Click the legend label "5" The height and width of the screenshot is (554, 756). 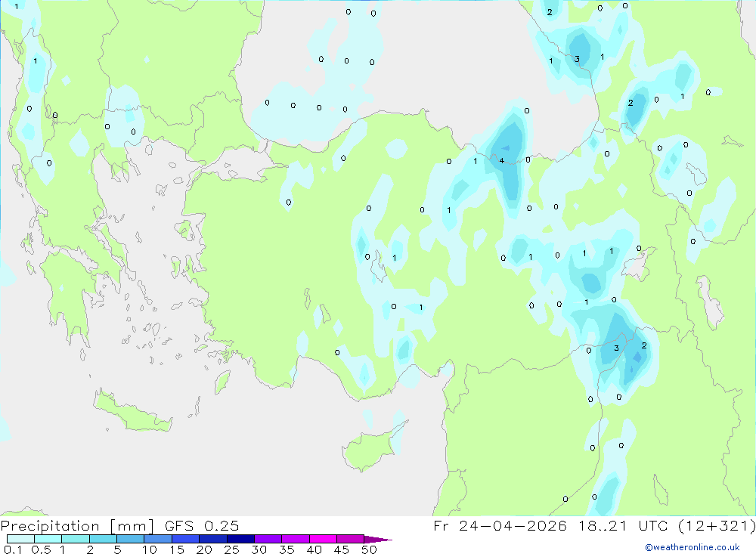(117, 549)
